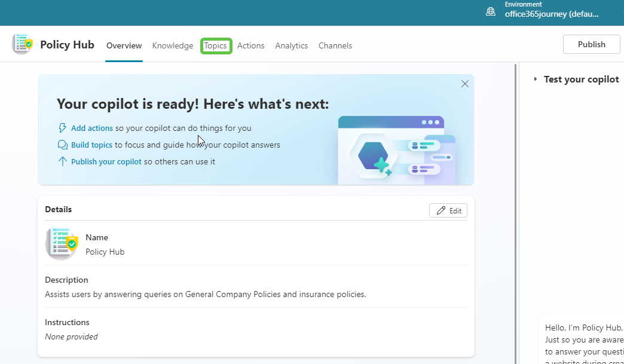
Task: Click the Policy Hub avatar in Details section
Action: [x=62, y=243]
